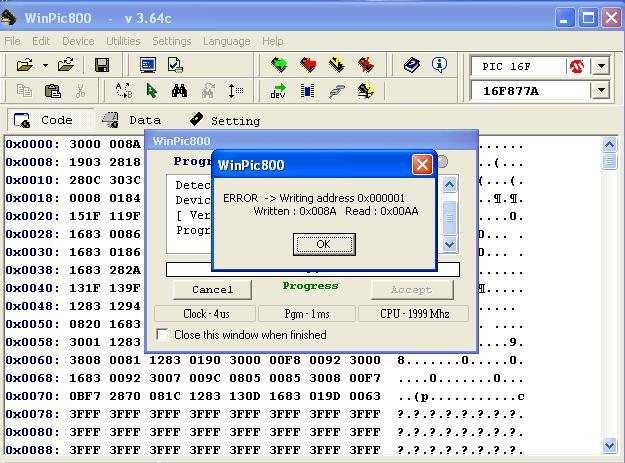Program device with red arrow chip icon
Image resolution: width=625 pixels, height=463 pixels.
point(308,65)
